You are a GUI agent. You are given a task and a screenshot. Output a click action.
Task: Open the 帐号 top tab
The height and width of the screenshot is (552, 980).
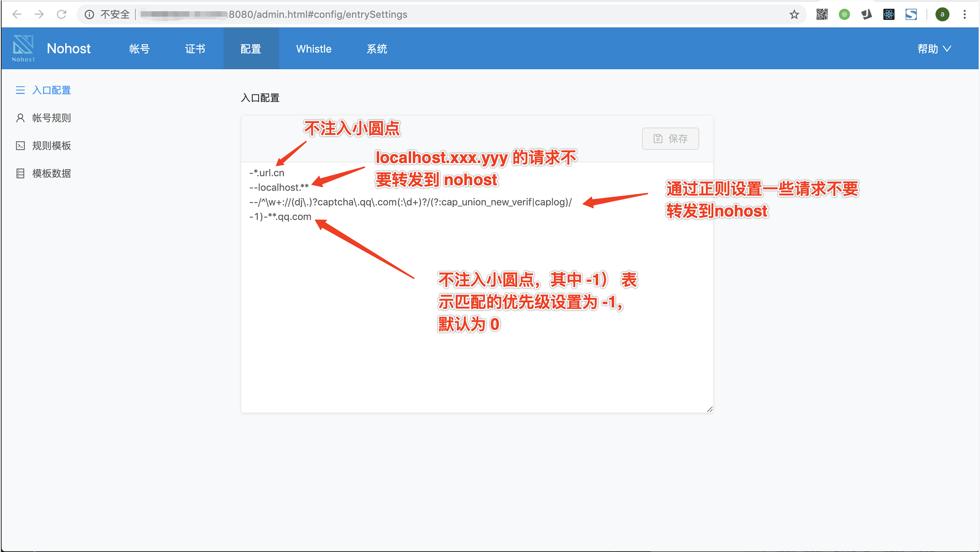click(x=139, y=49)
